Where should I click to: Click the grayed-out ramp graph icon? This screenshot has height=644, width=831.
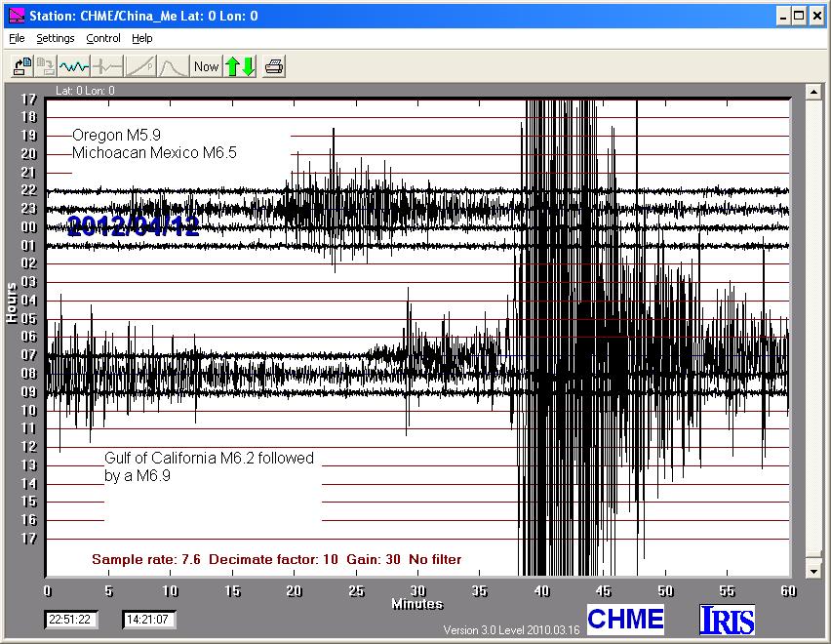[139, 66]
